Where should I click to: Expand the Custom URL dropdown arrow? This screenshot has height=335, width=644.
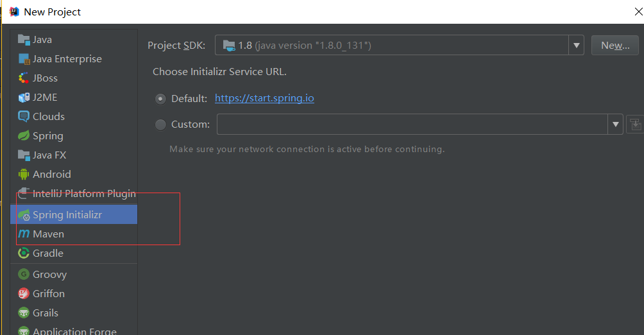click(x=616, y=125)
